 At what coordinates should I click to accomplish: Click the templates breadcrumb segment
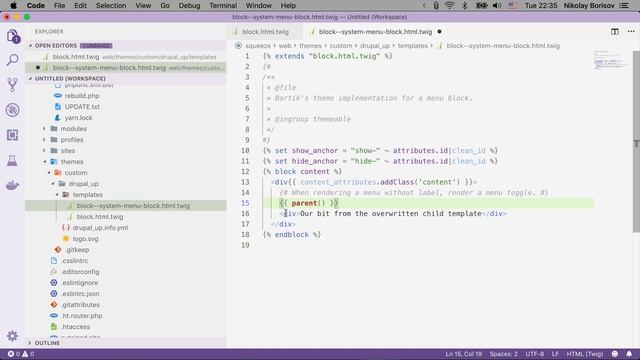413,46
